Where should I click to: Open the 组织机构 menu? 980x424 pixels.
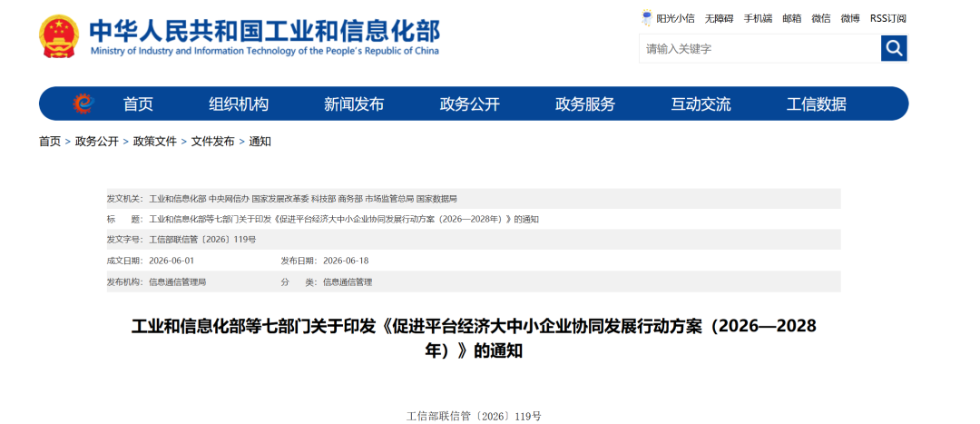coord(239,104)
